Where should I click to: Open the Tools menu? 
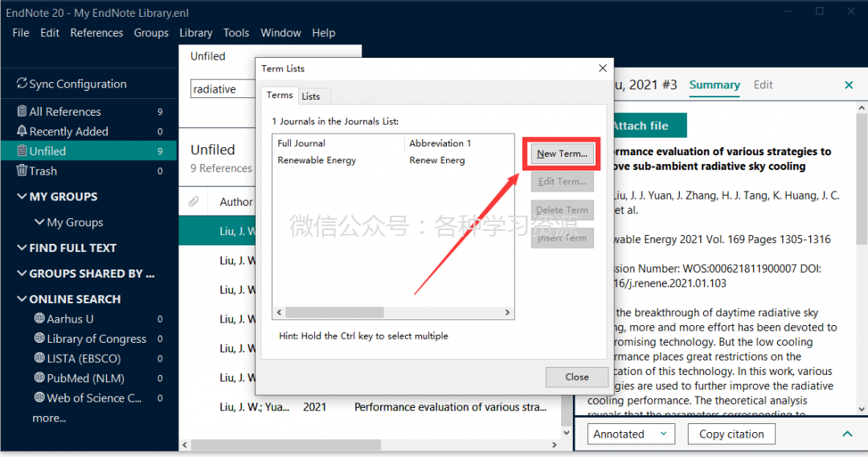(x=235, y=33)
